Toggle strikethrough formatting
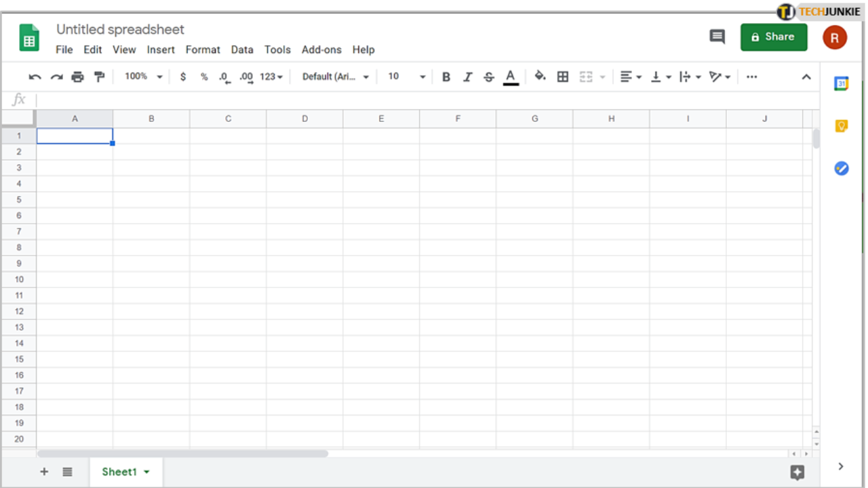This screenshot has width=868, height=488. [x=488, y=77]
